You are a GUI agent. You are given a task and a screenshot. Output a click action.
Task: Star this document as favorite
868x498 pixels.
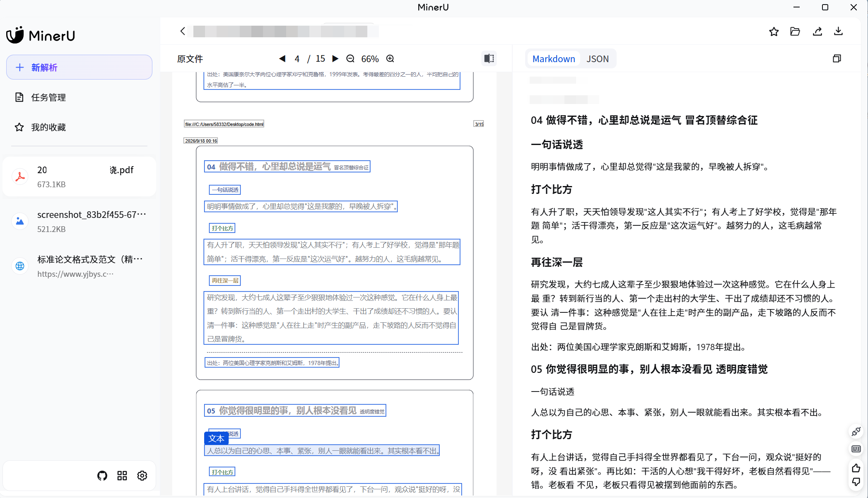point(774,31)
